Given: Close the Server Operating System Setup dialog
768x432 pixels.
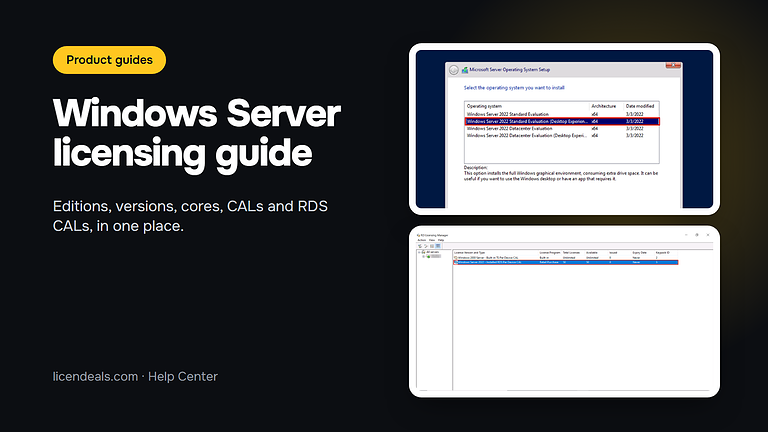Looking at the screenshot, I should point(673,66).
